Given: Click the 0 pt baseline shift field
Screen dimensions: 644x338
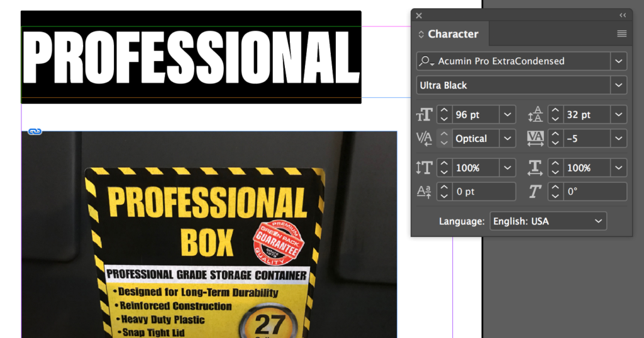Looking at the screenshot, I should [x=484, y=191].
